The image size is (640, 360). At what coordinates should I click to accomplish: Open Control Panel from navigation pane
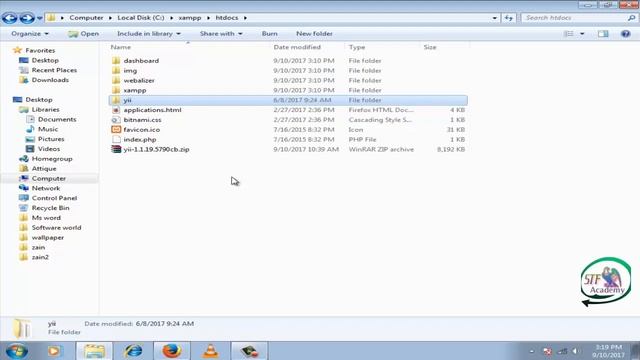54,198
